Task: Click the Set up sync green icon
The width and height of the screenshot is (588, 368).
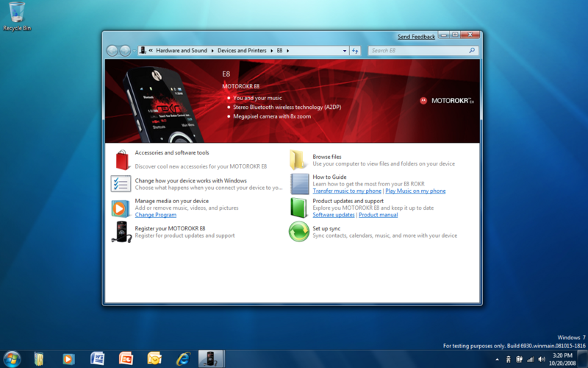Action: (x=298, y=232)
